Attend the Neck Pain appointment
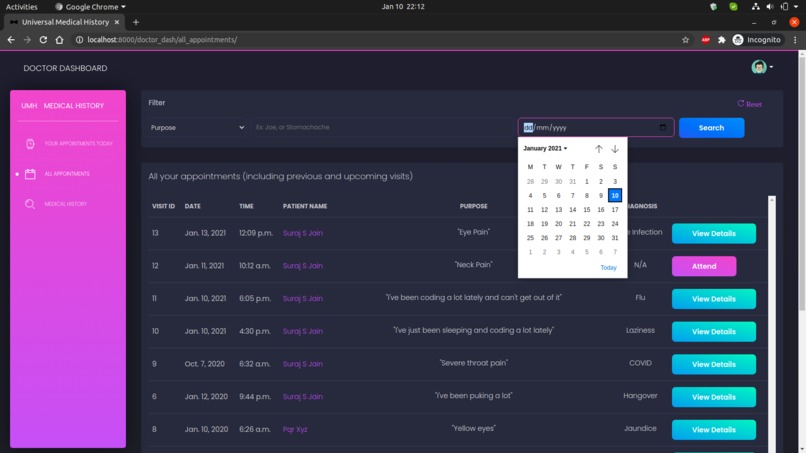 tap(704, 266)
